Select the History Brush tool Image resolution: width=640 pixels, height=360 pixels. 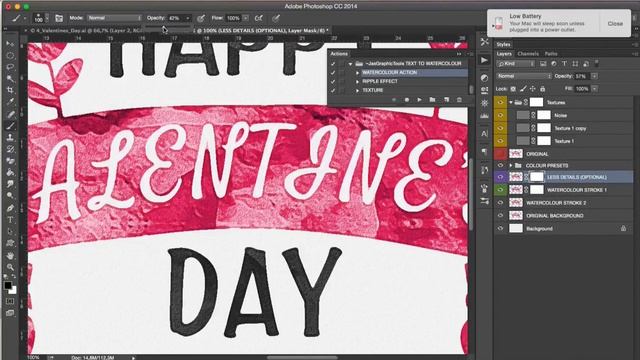tap(10, 149)
